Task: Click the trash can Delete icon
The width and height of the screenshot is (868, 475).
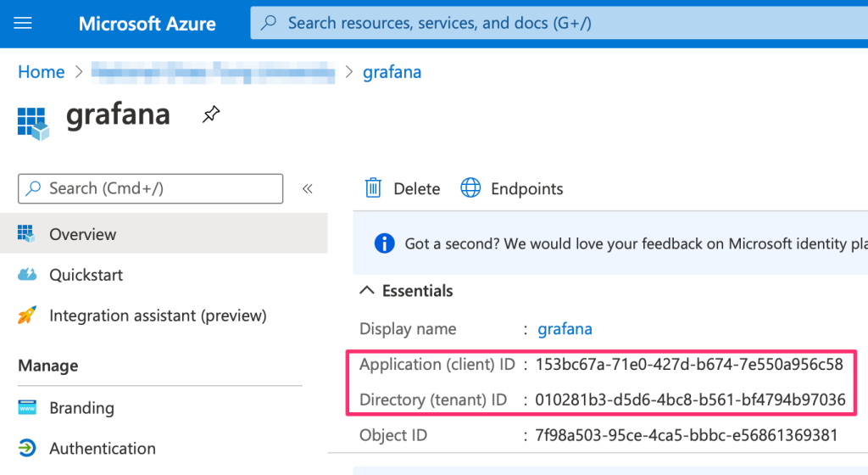Action: 373,188
